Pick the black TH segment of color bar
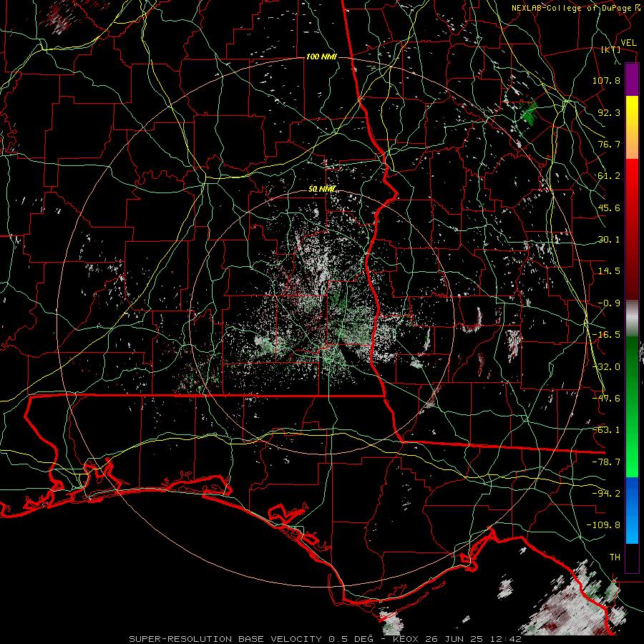644x644 pixels. point(632,557)
